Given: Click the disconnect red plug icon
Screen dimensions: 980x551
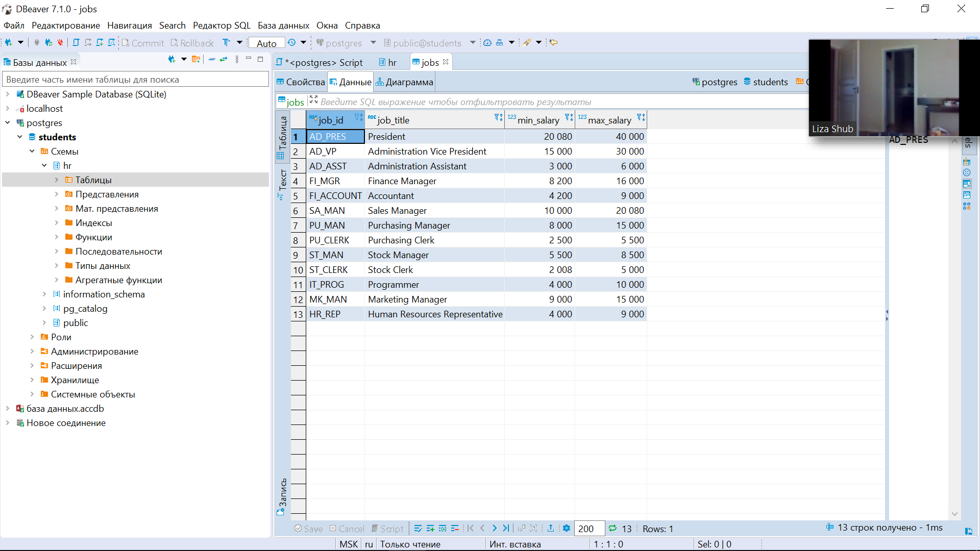Looking at the screenshot, I should [x=60, y=43].
